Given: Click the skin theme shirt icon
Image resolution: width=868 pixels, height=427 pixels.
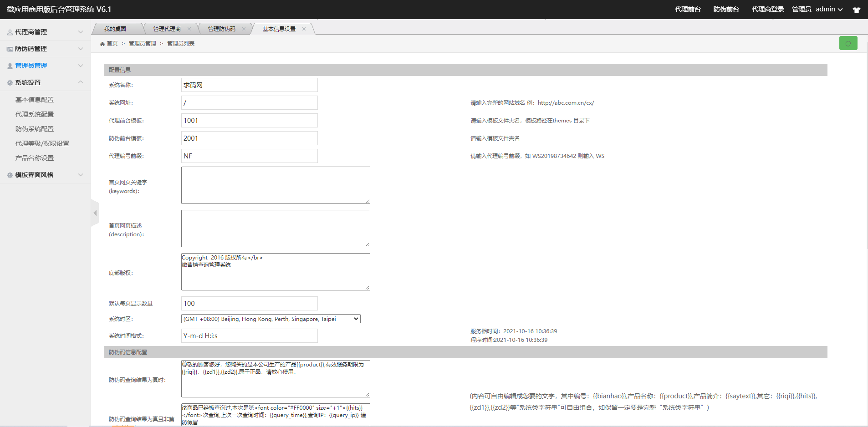Looking at the screenshot, I should tap(856, 10).
